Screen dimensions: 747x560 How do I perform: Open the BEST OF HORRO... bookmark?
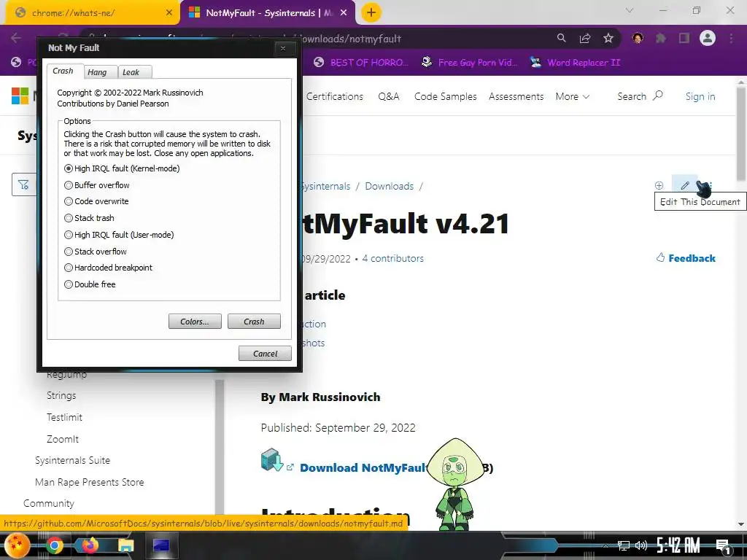coord(361,63)
